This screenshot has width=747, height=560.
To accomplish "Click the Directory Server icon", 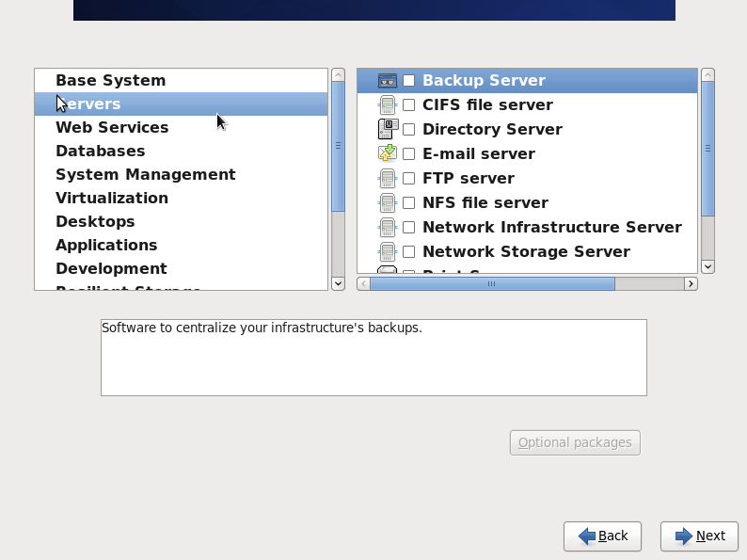I will pos(387,130).
